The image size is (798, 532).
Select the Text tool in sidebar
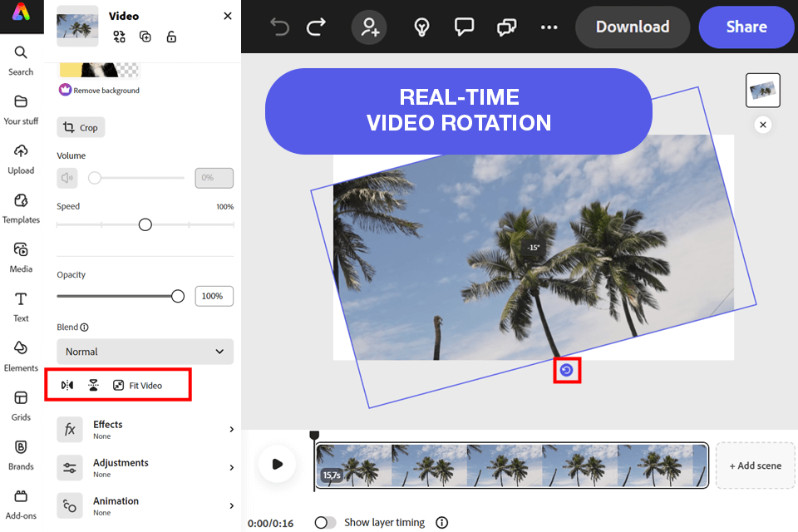point(21,308)
